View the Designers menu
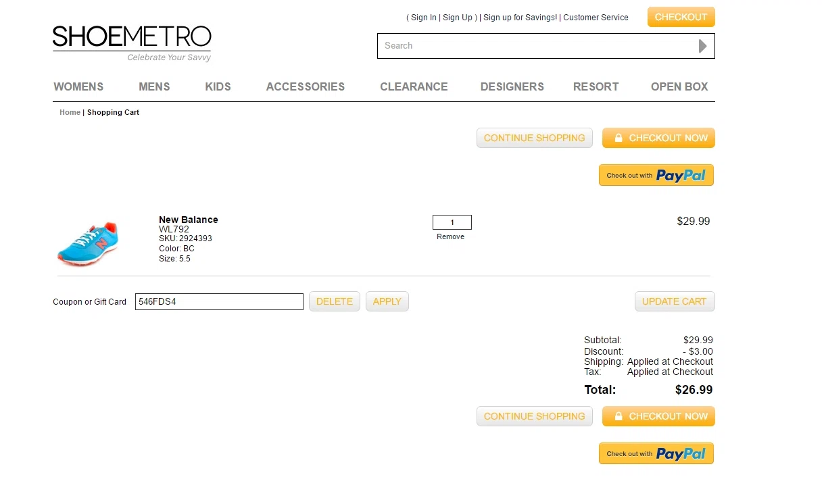Viewport: 824px width, 504px height. click(512, 86)
